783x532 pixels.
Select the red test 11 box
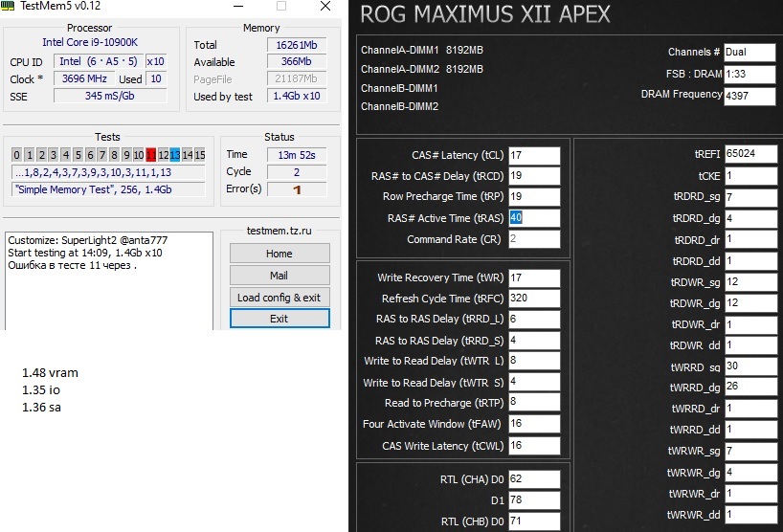click(x=151, y=155)
